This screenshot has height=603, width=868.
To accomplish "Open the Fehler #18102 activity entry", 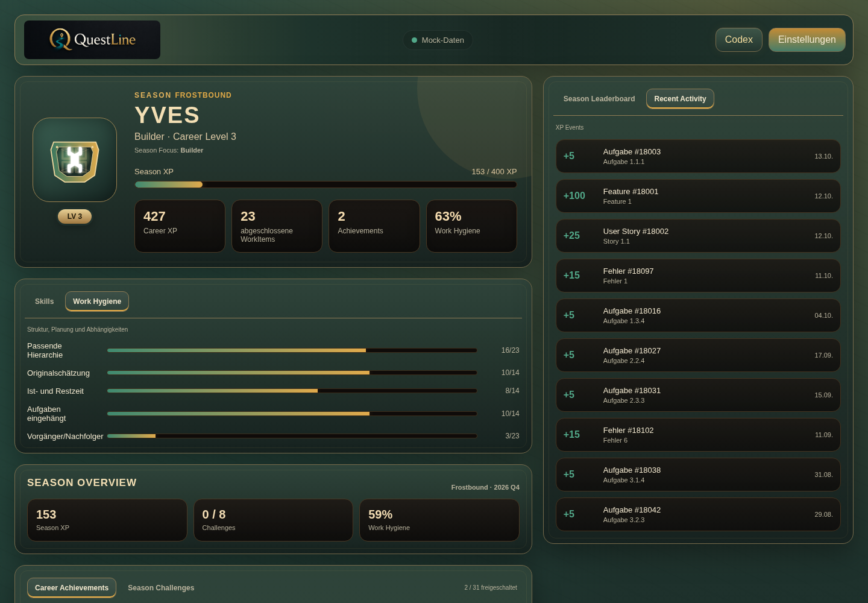I will [x=698, y=435].
